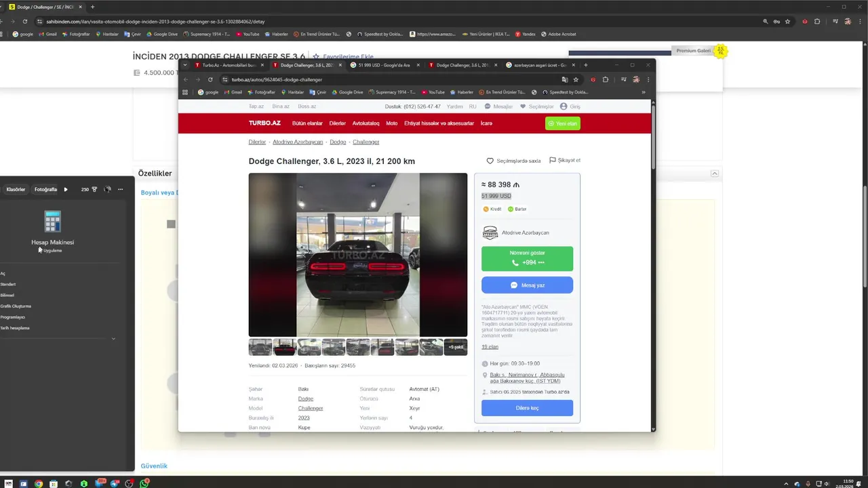868x488 pixels.
Task: Click play arrow in search panel
Action: point(66,190)
